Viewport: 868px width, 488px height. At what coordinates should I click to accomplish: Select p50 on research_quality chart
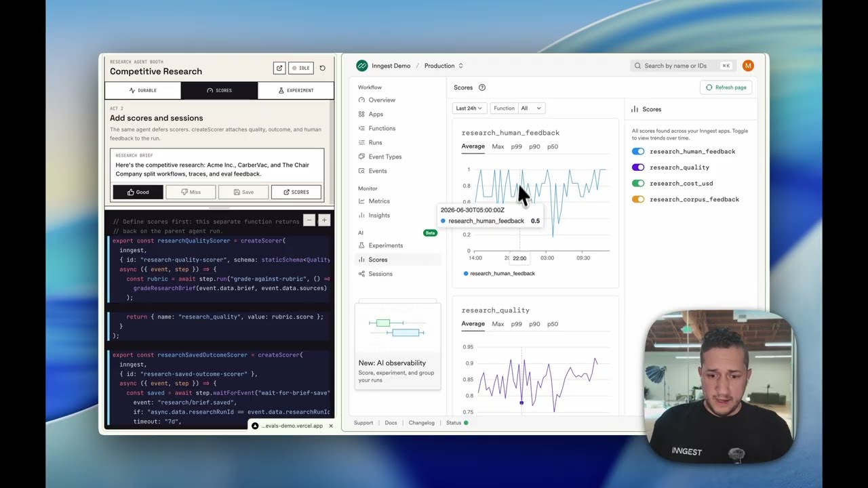click(x=553, y=324)
